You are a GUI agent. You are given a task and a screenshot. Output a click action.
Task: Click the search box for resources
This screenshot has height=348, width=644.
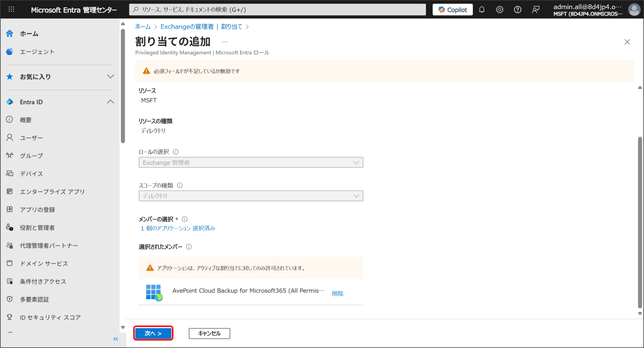(277, 10)
